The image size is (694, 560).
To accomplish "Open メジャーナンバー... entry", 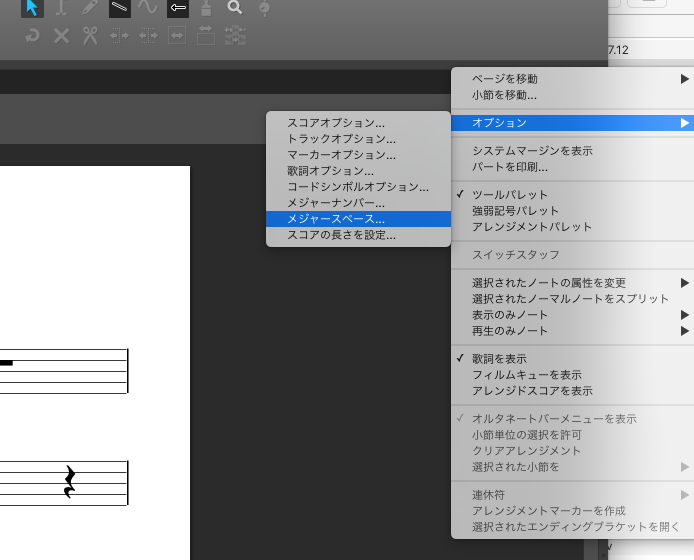I will pos(359,203).
